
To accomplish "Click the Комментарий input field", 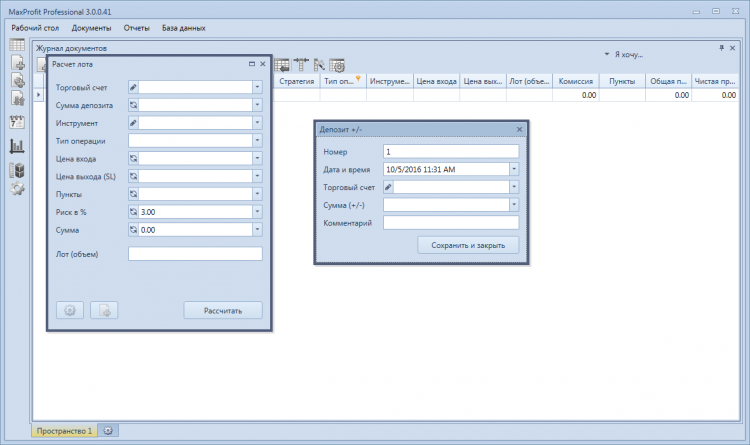I will tap(451, 222).
